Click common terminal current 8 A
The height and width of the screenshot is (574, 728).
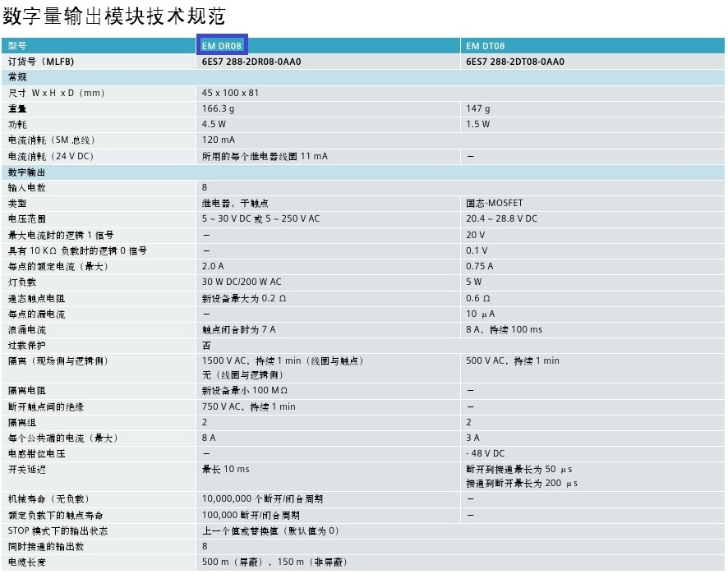click(x=209, y=438)
